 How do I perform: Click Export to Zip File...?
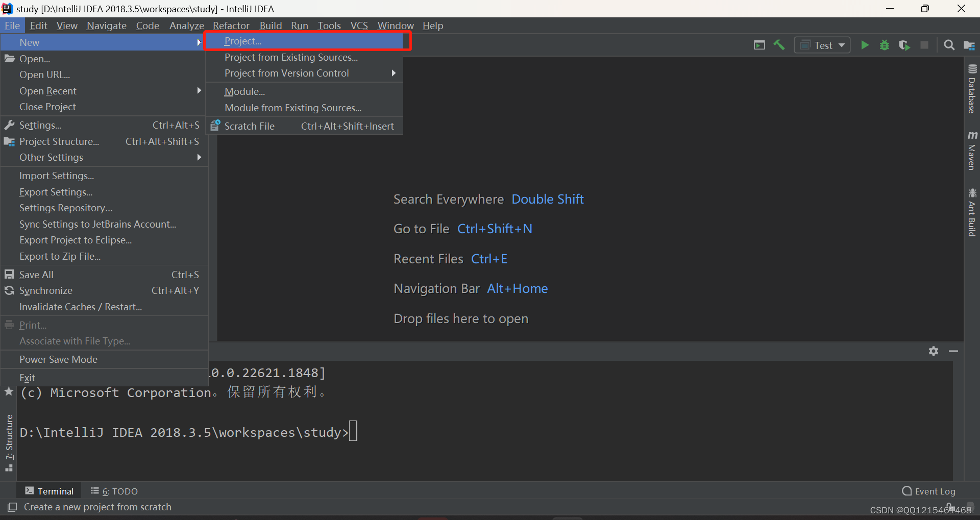pos(103,256)
